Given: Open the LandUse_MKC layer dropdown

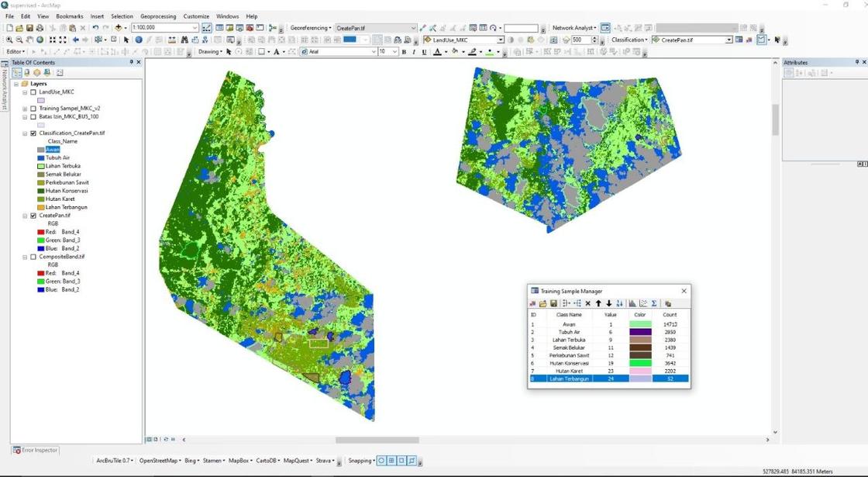Looking at the screenshot, I should point(500,40).
